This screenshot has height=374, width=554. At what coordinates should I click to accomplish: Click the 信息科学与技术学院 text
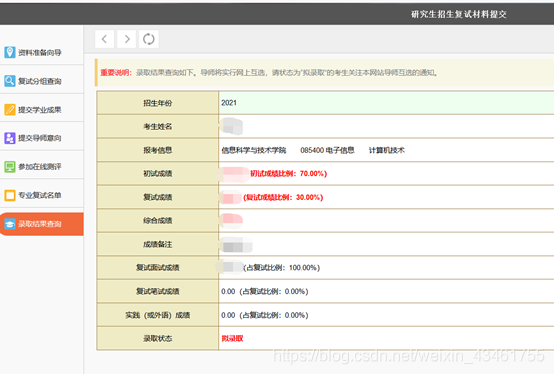pos(254,150)
